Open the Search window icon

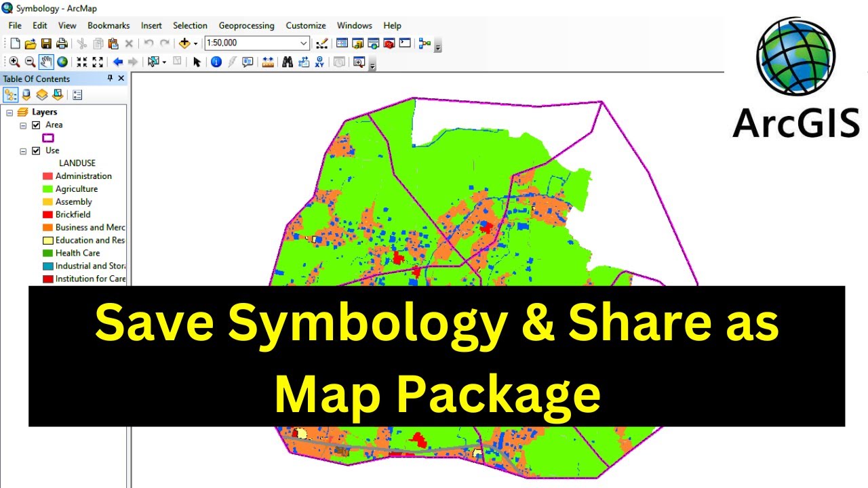373,43
